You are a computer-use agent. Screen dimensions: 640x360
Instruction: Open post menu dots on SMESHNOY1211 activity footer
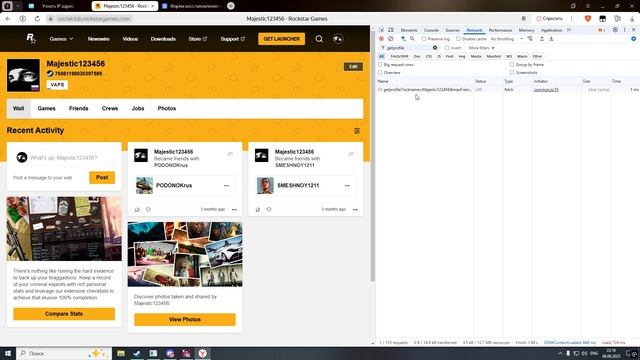355,209
